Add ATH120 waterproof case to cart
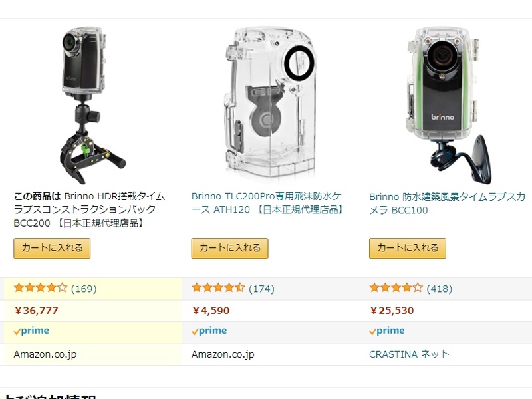This screenshot has height=399, width=532. pyautogui.click(x=229, y=248)
